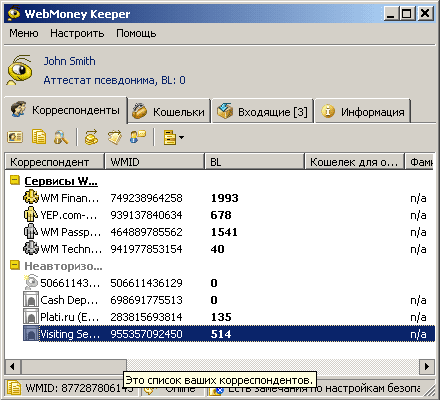
Task: Click BL value 1541
Action: [x=224, y=232]
